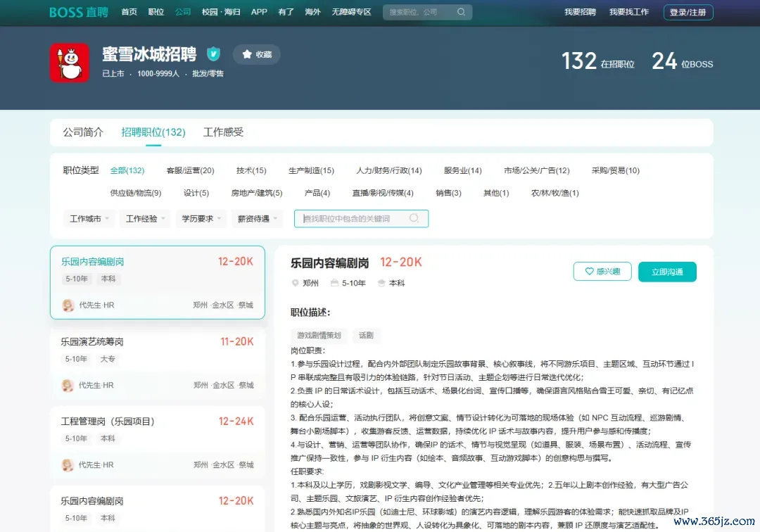
Task: Filter by 技术(15) job type
Action: pos(251,170)
